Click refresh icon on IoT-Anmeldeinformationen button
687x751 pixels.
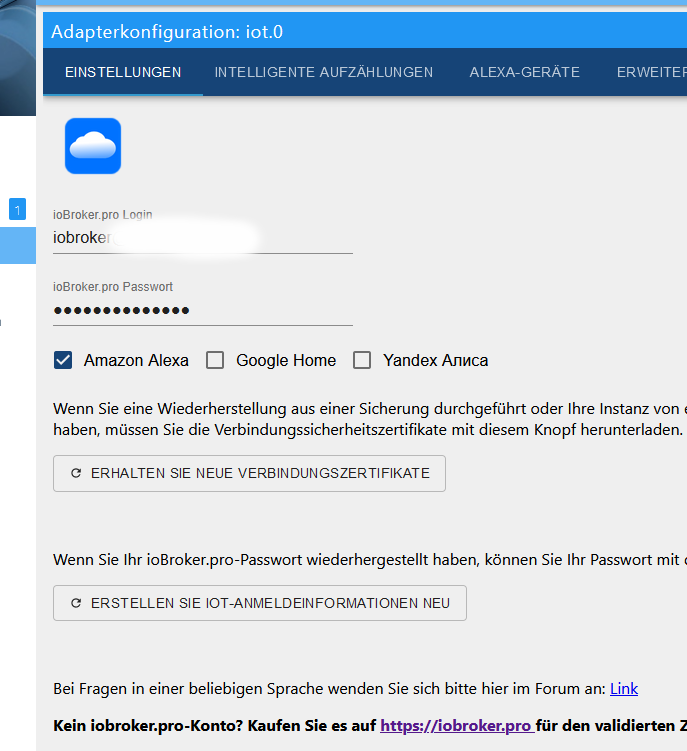76,603
